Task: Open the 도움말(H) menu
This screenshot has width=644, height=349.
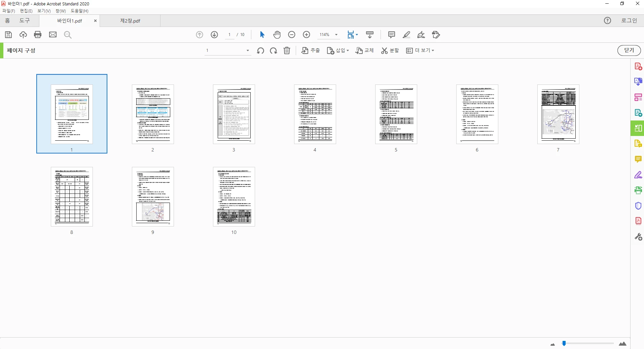Action: [79, 11]
